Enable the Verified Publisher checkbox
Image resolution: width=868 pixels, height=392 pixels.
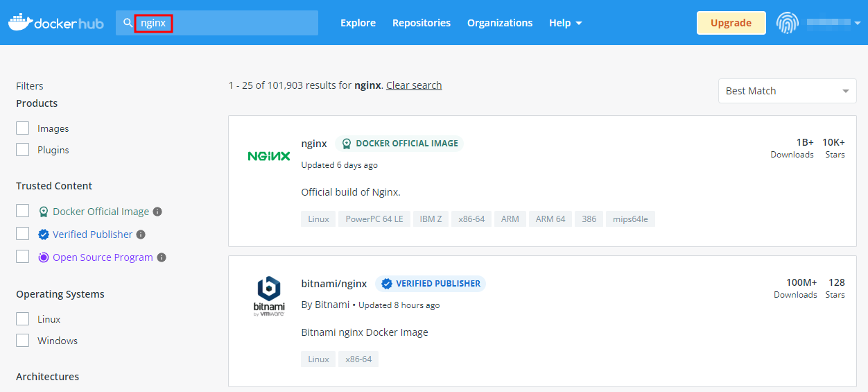(x=23, y=234)
